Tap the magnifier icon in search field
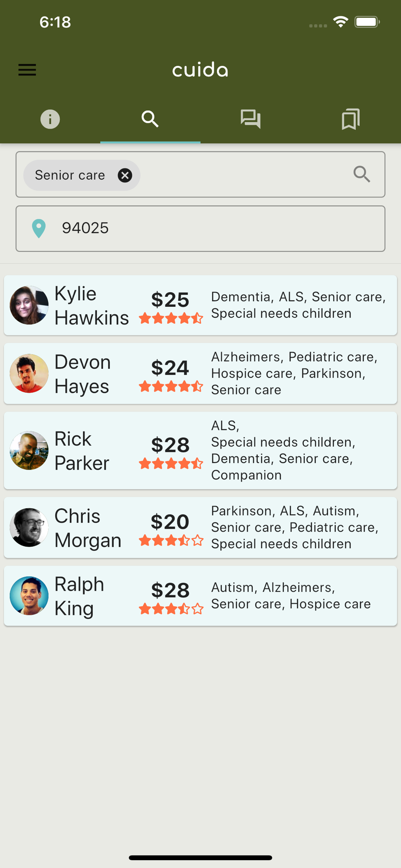This screenshot has height=868, width=401. tap(362, 174)
